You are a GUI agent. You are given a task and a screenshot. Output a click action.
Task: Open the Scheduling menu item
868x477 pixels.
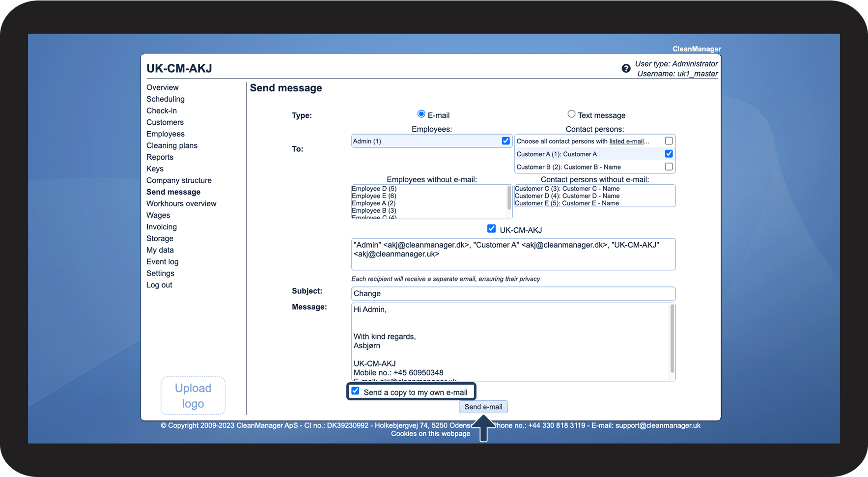coord(166,99)
